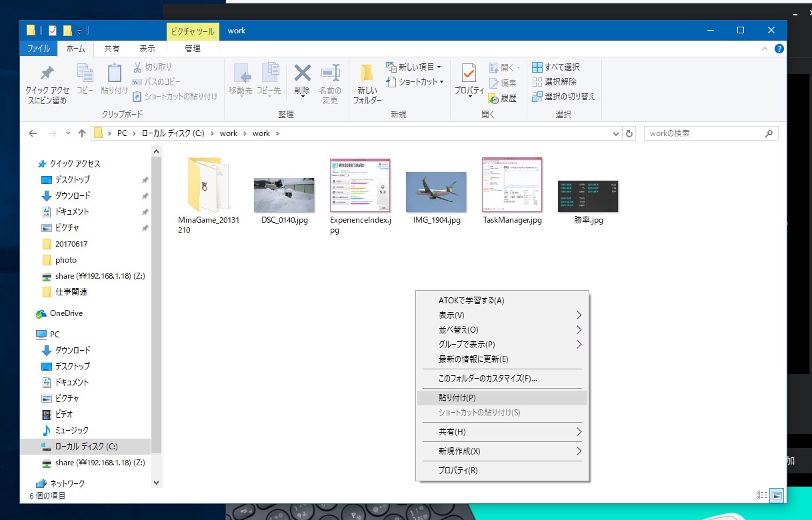The height and width of the screenshot is (520, 812).
Task: Switch to 共有 ribbon tab
Action: pos(112,49)
